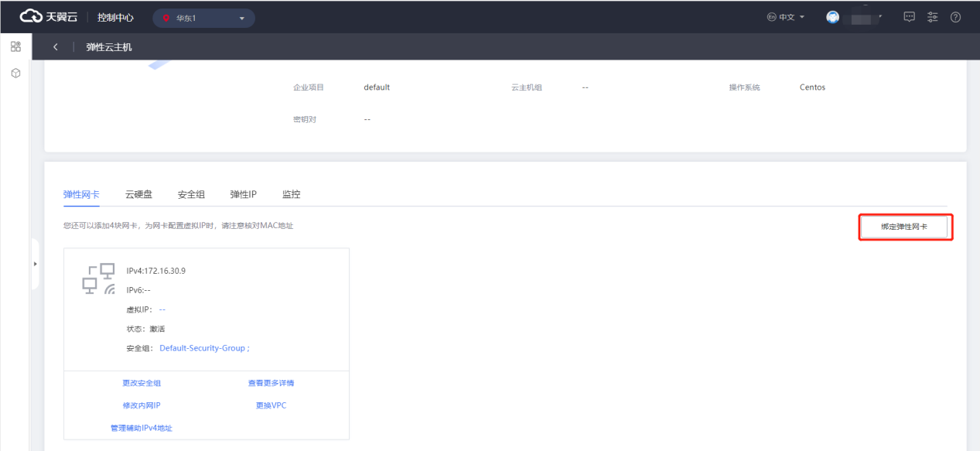The height and width of the screenshot is (451, 980).
Task: Click the network card device icon
Action: (x=99, y=279)
